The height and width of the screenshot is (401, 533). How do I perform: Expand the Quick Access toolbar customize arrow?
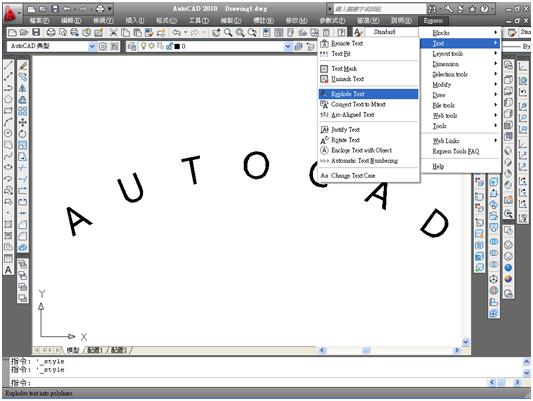[110, 9]
